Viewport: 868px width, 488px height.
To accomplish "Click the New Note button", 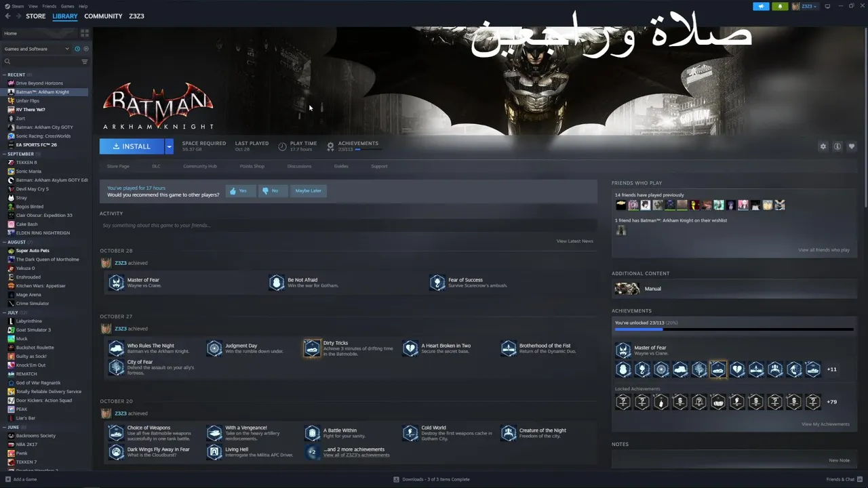I will pyautogui.click(x=839, y=460).
